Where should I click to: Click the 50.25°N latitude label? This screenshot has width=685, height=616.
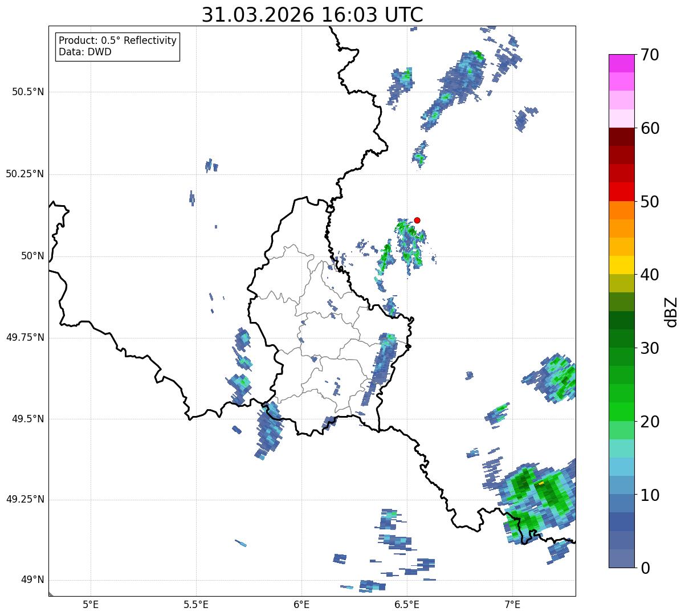pos(25,174)
